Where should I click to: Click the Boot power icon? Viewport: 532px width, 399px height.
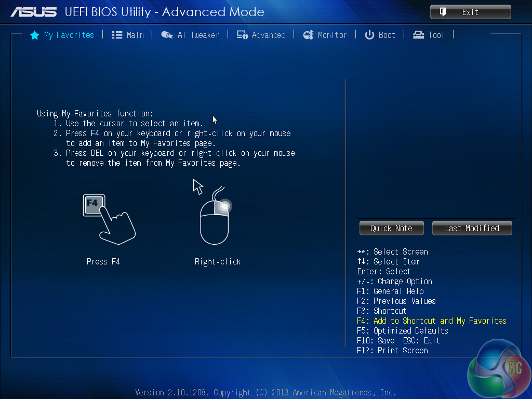click(369, 35)
